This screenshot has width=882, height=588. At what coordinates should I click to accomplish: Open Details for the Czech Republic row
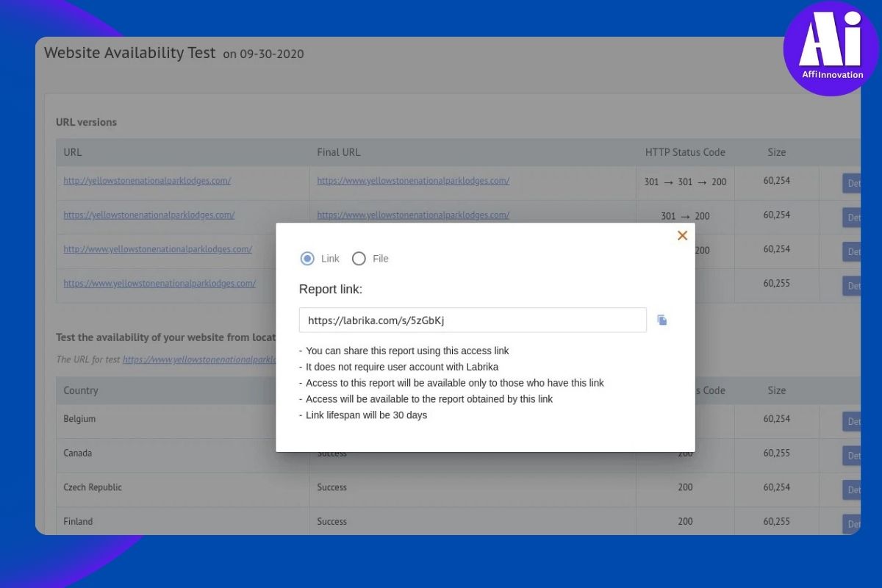click(852, 490)
